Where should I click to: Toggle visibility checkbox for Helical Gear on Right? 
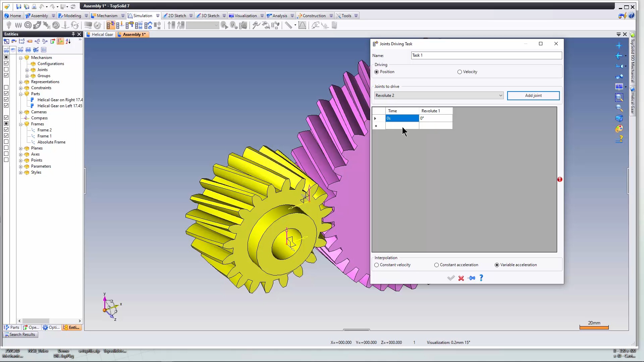6,100
